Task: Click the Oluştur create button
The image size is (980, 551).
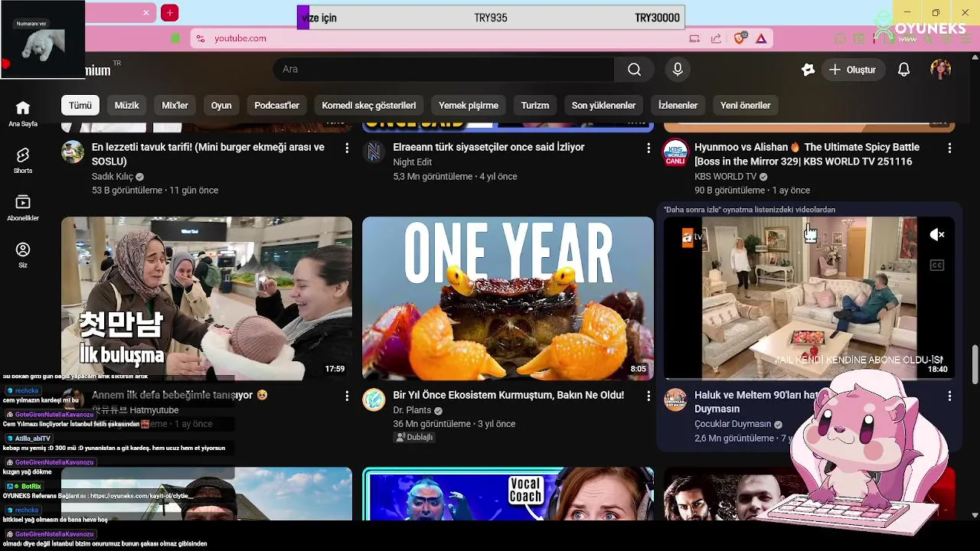Action: pos(853,70)
